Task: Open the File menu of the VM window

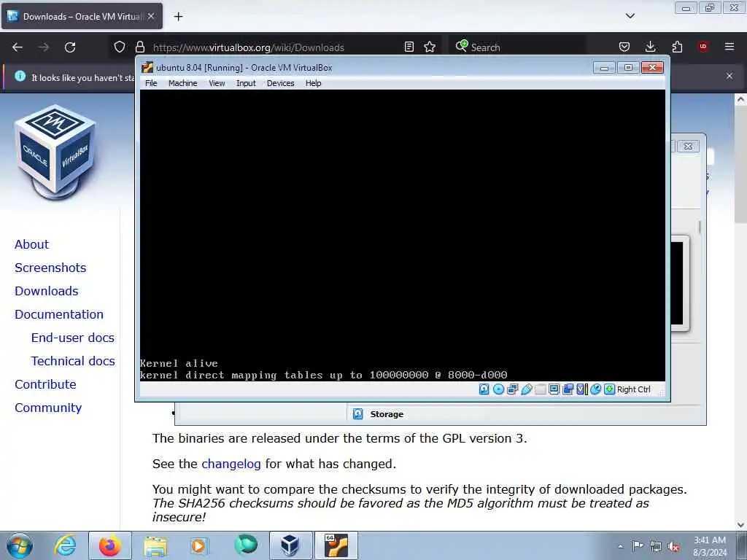Action: (x=151, y=83)
